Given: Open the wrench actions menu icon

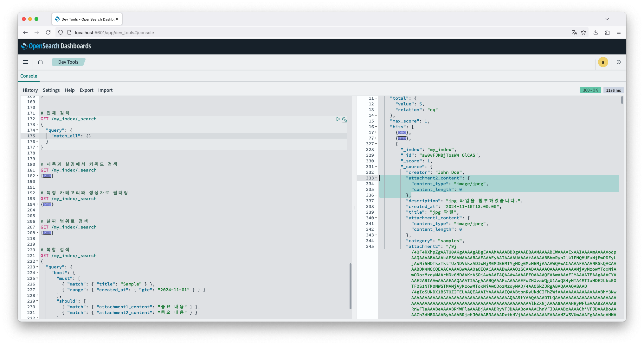Looking at the screenshot, I should click(x=345, y=120).
